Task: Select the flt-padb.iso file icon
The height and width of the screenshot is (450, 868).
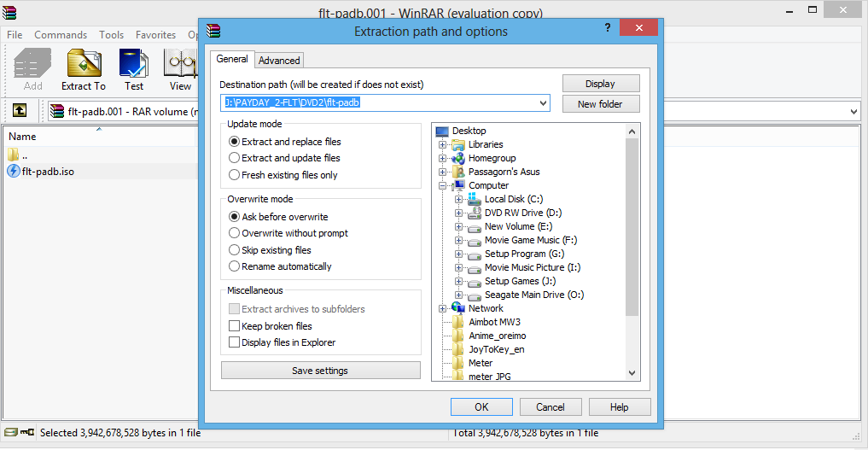Action: click(14, 171)
